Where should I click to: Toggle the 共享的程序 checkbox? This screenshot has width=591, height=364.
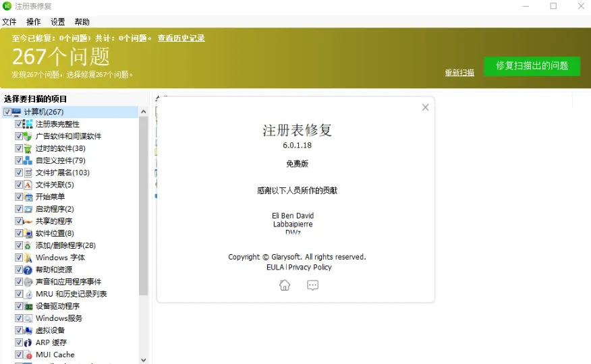point(18,221)
